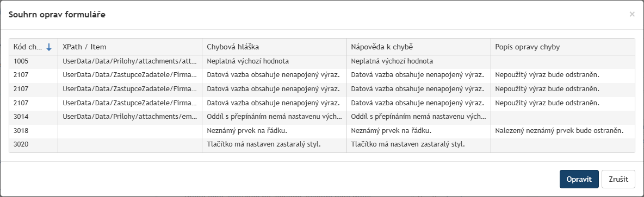Click the UserData/Data/Prilohy/attachments/att... XPath cell
The height and width of the screenshot is (197, 644).
coord(130,61)
